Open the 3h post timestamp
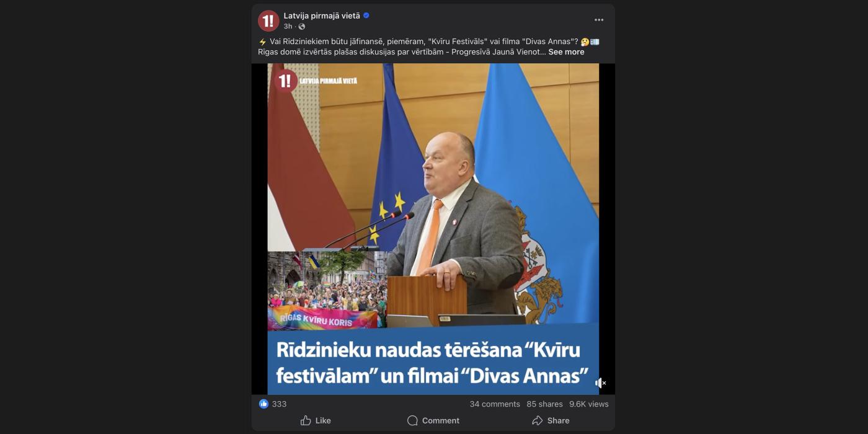 288,27
